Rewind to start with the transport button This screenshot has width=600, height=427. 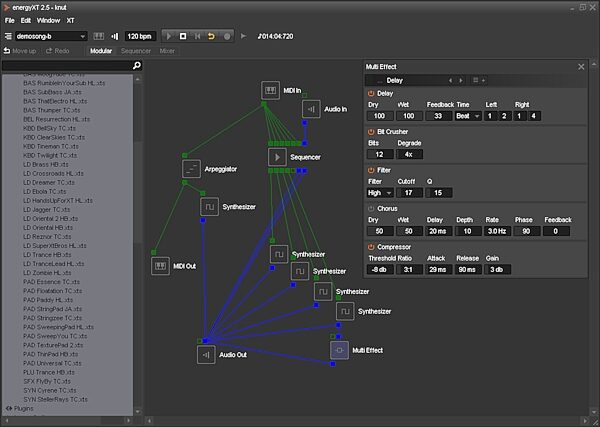[x=197, y=36]
